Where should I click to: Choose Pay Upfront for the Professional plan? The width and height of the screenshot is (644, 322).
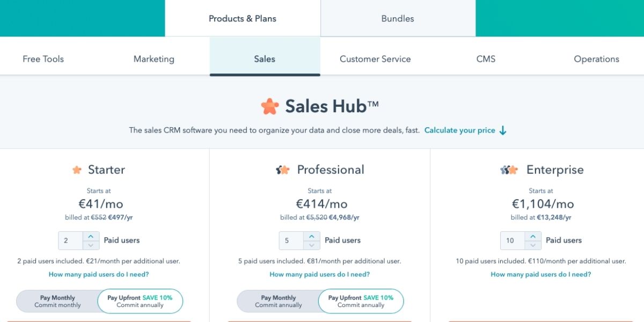pos(361,301)
